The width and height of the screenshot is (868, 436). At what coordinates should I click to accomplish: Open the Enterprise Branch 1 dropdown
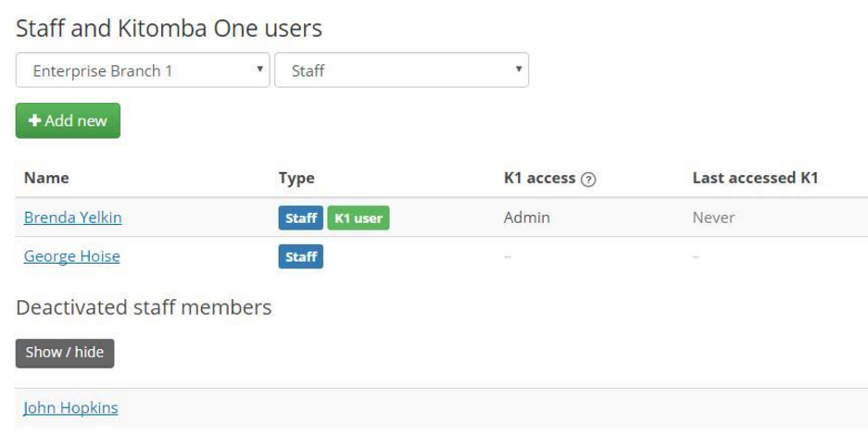click(x=143, y=69)
